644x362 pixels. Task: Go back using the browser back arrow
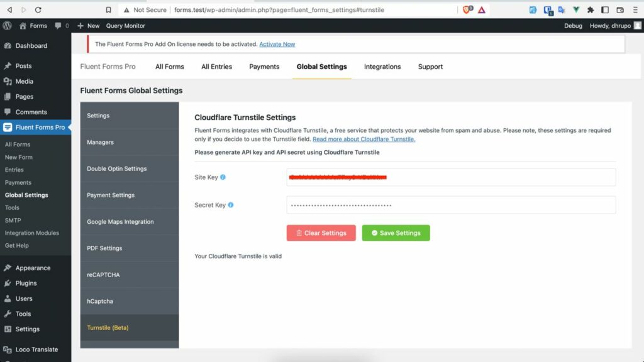coord(9,10)
